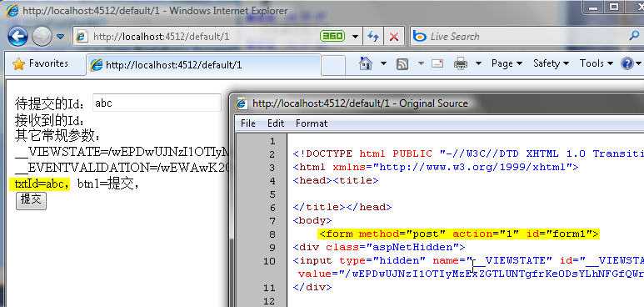644x307 pixels.
Task: Click the highlighted form method=post line
Action: tap(459, 234)
